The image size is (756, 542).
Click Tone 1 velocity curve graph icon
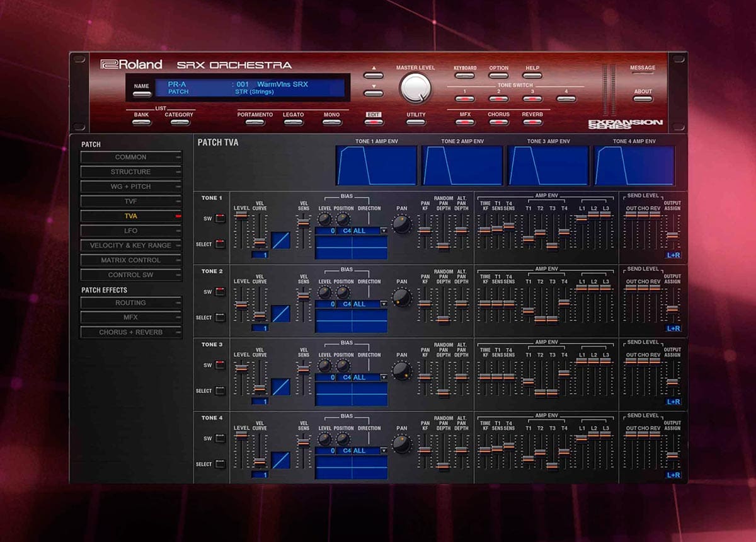point(281,240)
